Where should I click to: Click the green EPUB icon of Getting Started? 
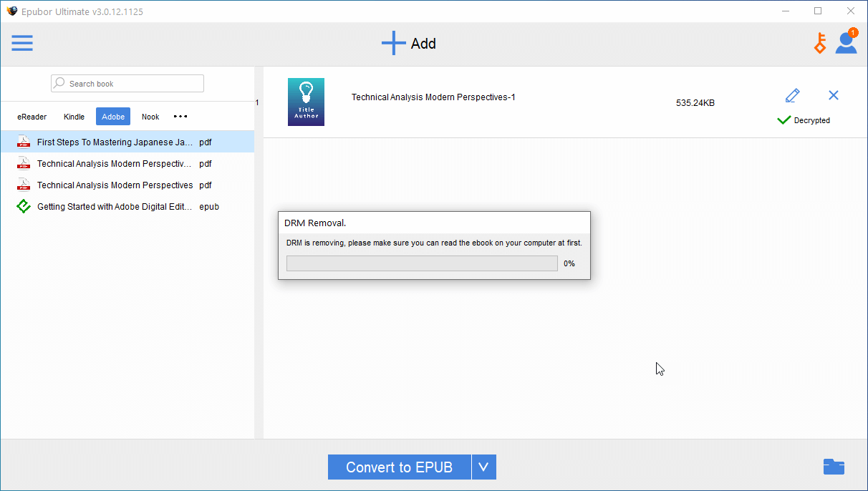24,206
